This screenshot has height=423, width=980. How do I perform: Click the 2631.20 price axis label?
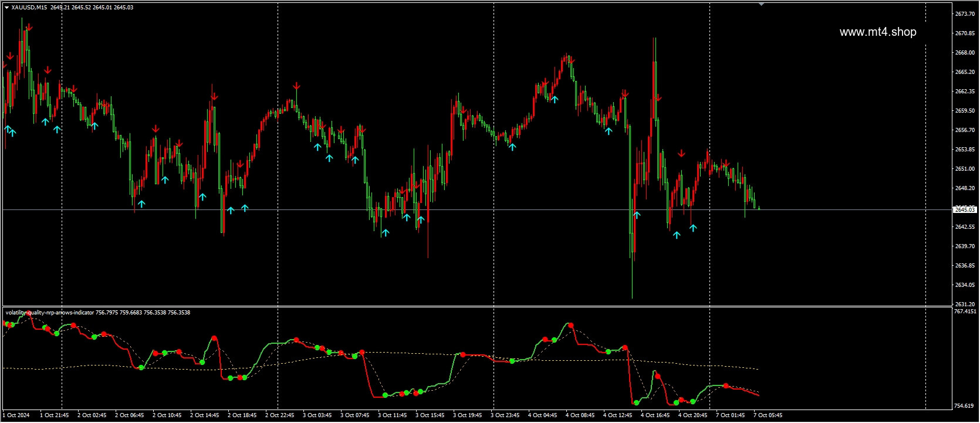(965, 304)
